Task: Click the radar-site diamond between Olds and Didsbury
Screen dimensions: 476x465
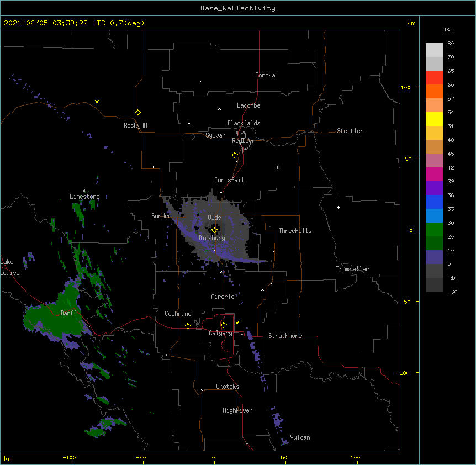Action: point(214,230)
